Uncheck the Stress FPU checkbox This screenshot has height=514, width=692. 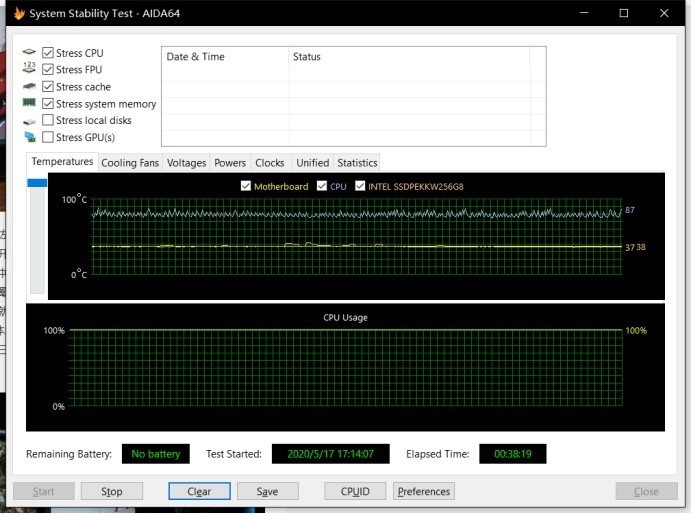coord(48,70)
